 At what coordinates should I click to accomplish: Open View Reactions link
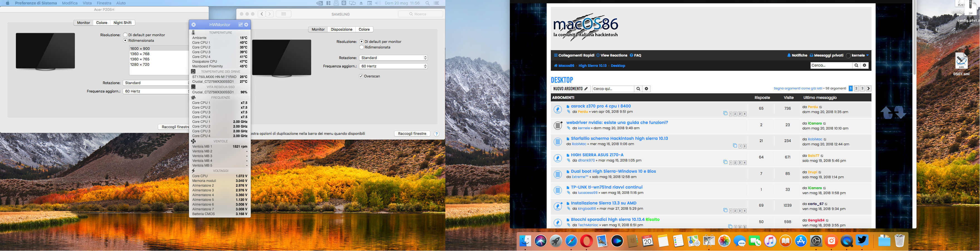point(611,56)
